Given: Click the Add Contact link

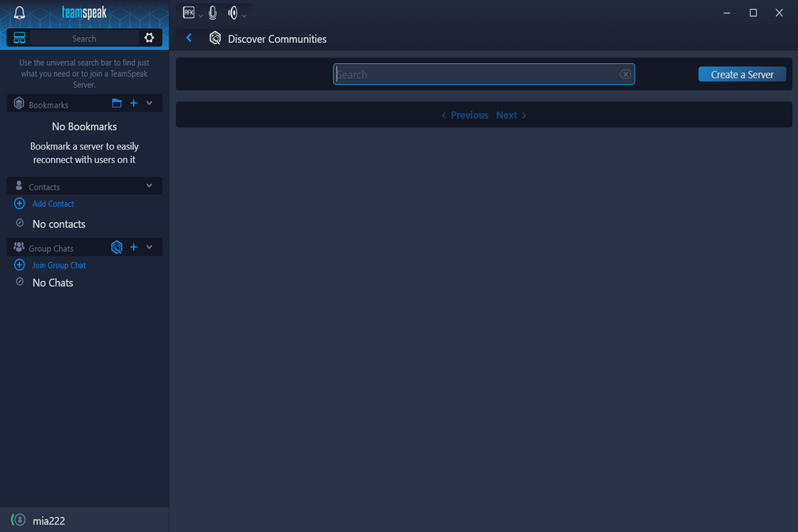Looking at the screenshot, I should (x=52, y=204).
